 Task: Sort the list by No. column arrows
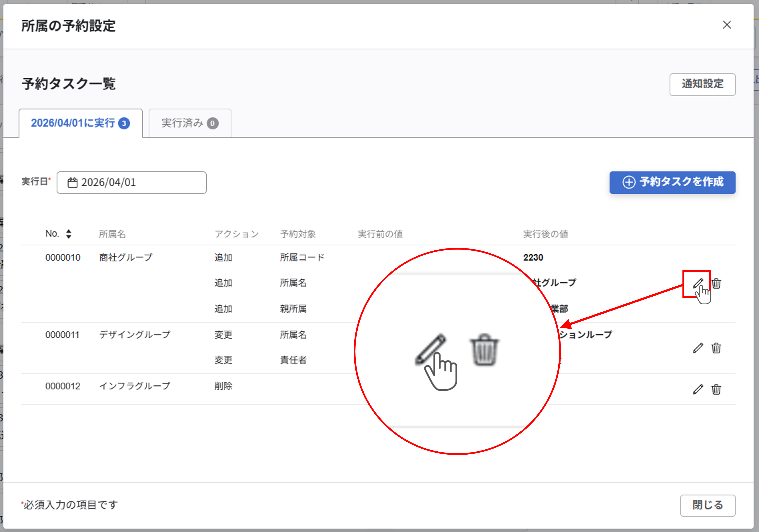tap(68, 234)
